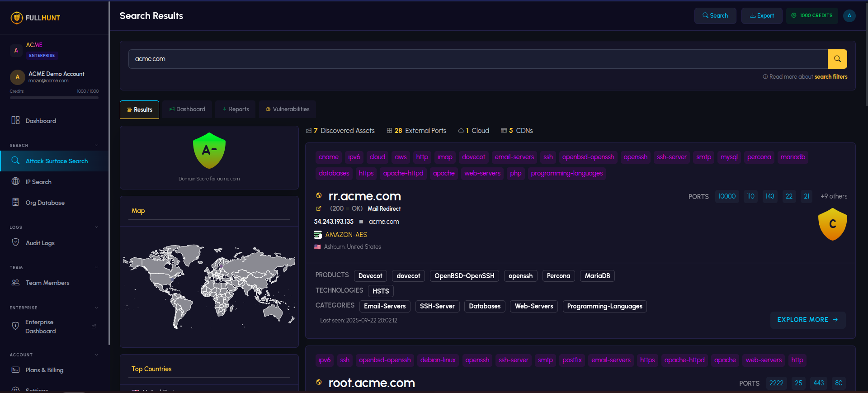Open the search filters link
Image resolution: width=868 pixels, height=393 pixels.
tap(831, 77)
